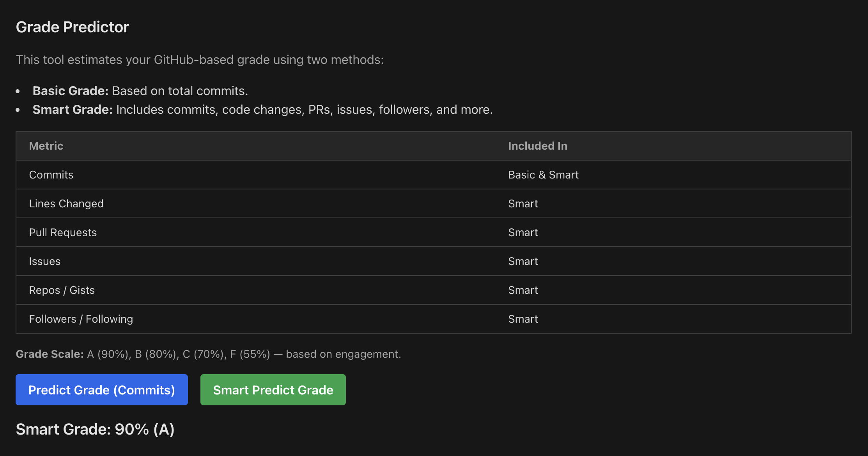Click the Smart value in Issues row
This screenshot has width=868, height=456.
(x=523, y=261)
